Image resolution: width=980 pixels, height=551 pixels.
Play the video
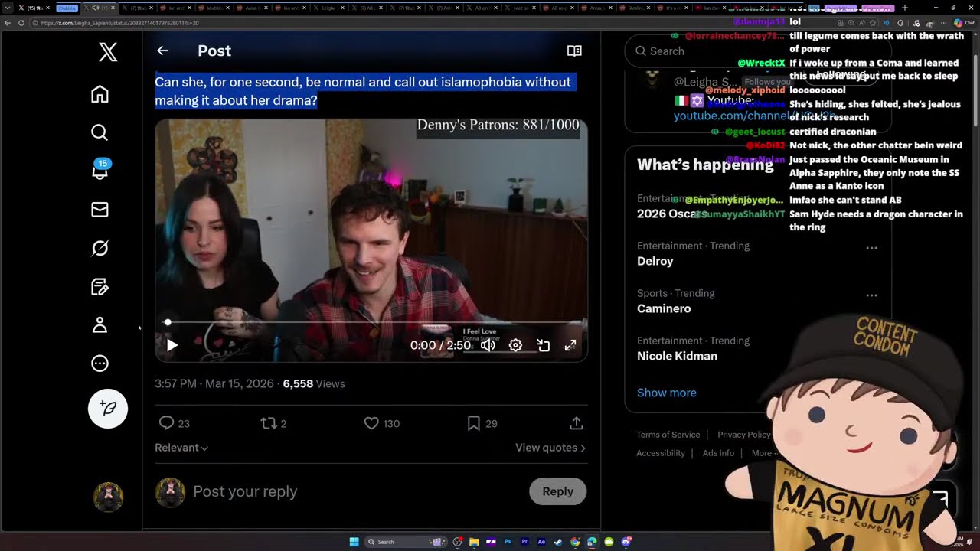tap(172, 345)
